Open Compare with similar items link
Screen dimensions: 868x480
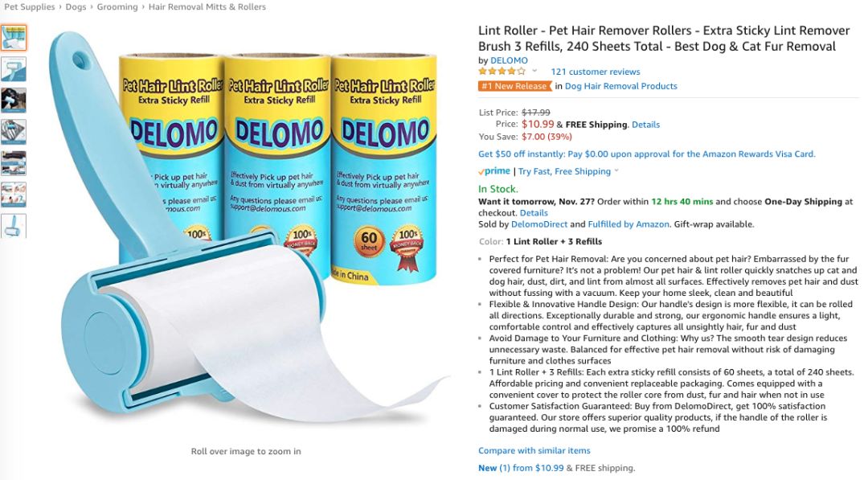tap(534, 451)
